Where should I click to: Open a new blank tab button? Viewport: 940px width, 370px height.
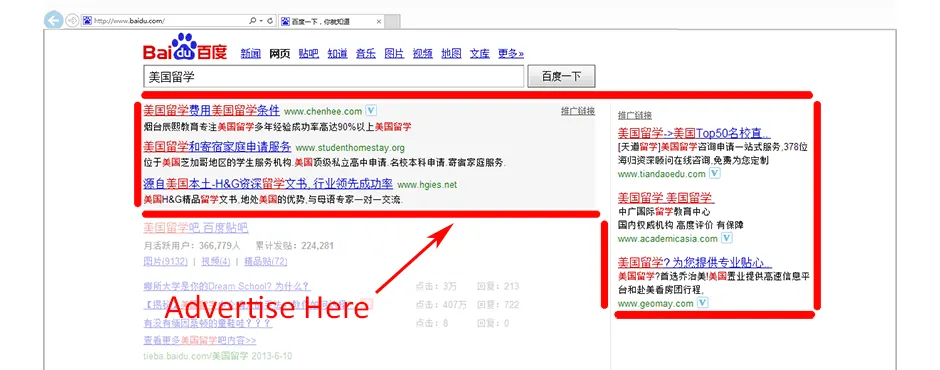pyautogui.click(x=392, y=21)
